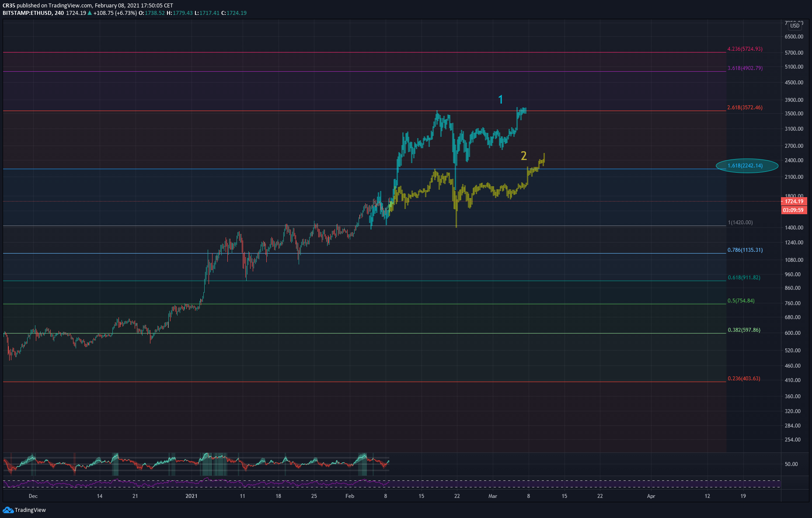Click the 760.00 price scale label
The width and height of the screenshot is (812, 518).
(x=793, y=303)
